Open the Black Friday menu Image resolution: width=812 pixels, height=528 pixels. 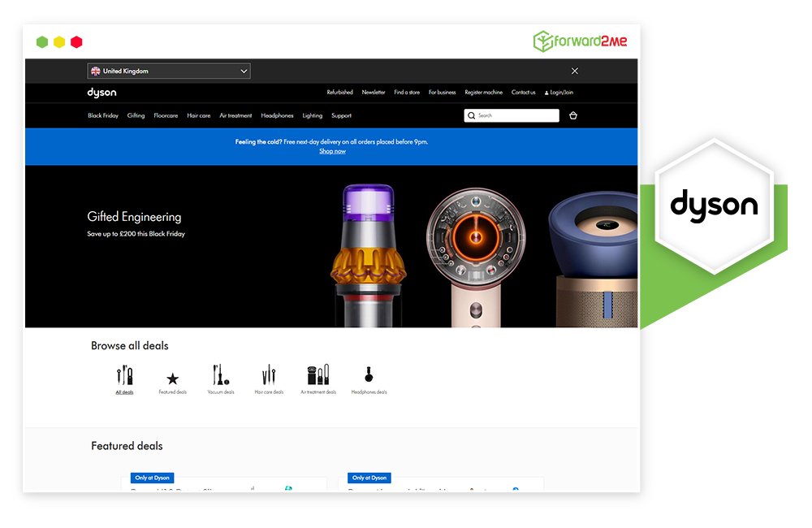[x=103, y=115]
